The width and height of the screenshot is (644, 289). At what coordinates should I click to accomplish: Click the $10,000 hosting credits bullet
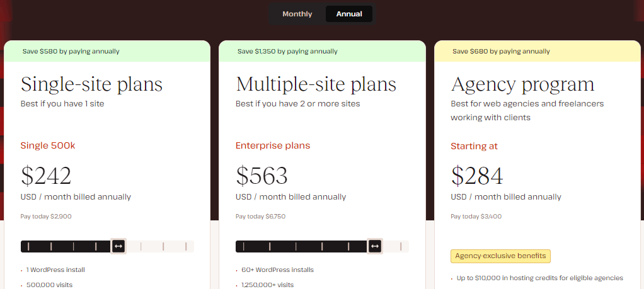pos(539,278)
